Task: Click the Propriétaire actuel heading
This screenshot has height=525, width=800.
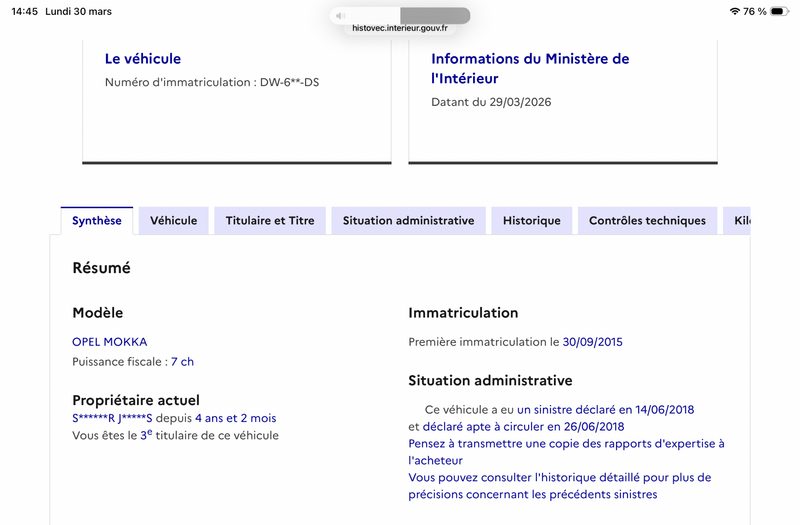Action: [136, 400]
